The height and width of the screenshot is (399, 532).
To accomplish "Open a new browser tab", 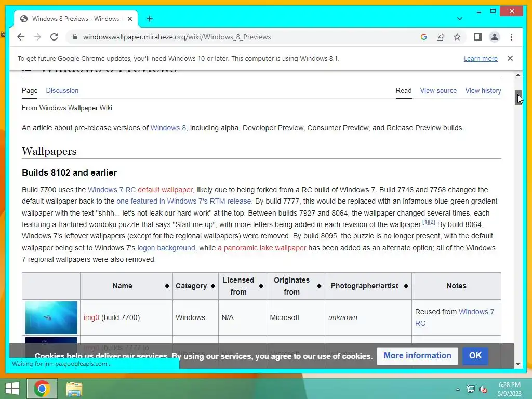I will point(150,19).
